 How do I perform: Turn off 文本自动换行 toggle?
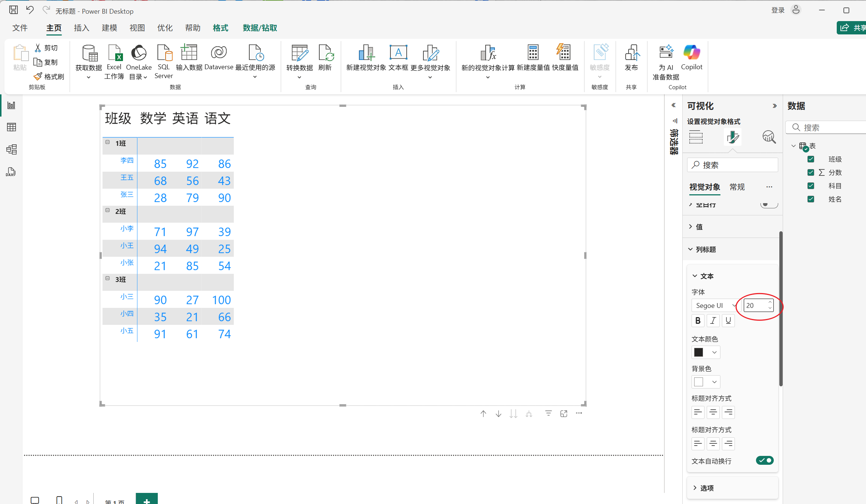pos(765,460)
